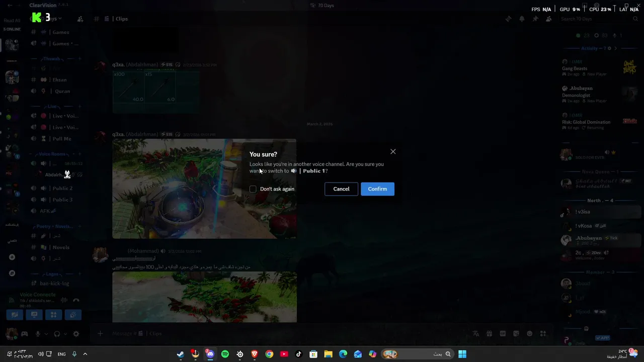Image resolution: width=644 pixels, height=362 pixels.
Task: Collapse the Thawab category
Action: [x=51, y=59]
